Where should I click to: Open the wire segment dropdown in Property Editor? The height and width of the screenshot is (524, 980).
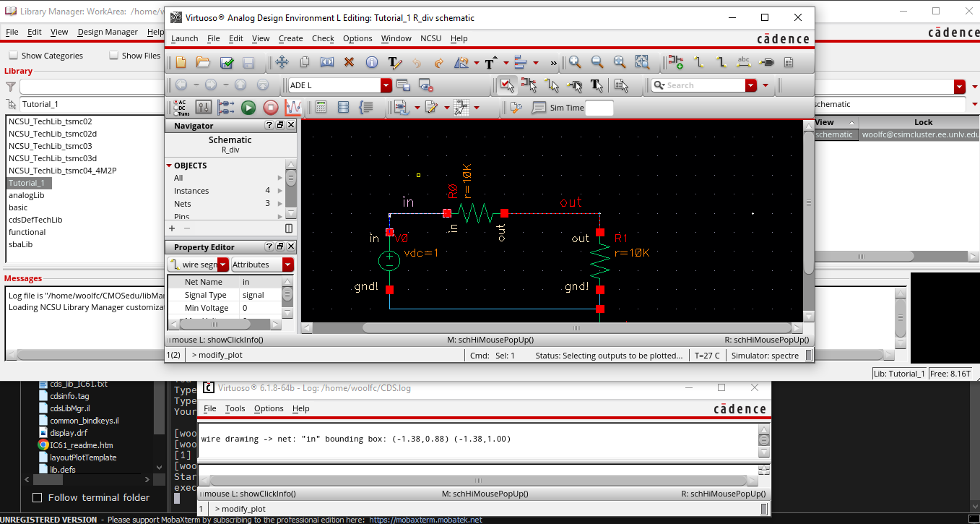[x=223, y=265]
